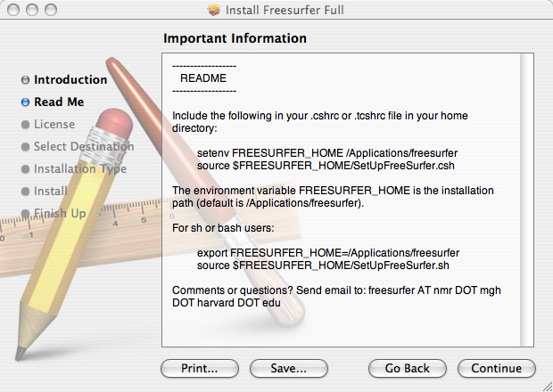Click the Important Information heading
This screenshot has width=553, height=392.
[x=235, y=38]
